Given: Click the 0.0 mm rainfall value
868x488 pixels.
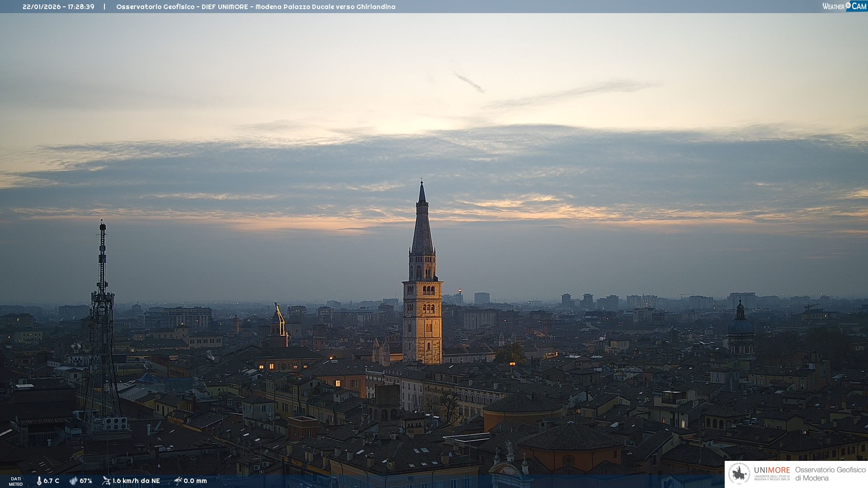Looking at the screenshot, I should (195, 481).
